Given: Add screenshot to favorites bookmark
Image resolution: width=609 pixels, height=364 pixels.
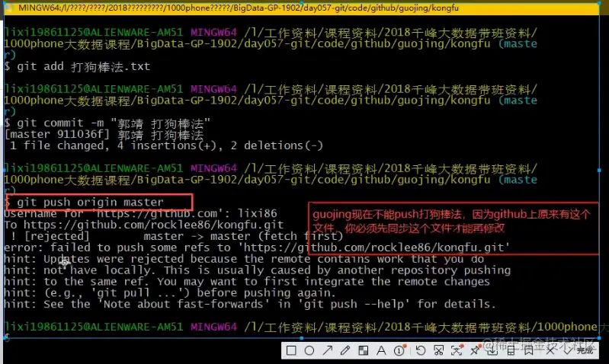Looking at the screenshot, I should pyautogui.click(x=529, y=351).
